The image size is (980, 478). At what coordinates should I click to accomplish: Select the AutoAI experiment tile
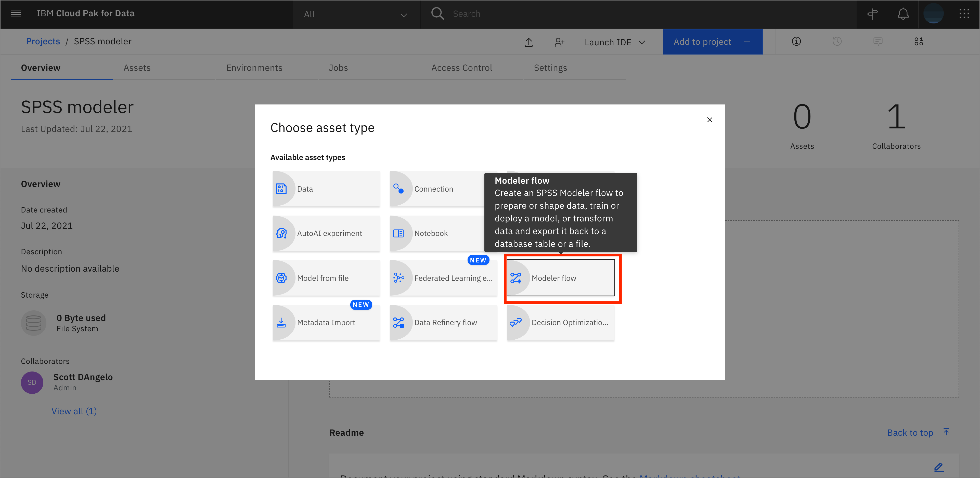click(326, 233)
